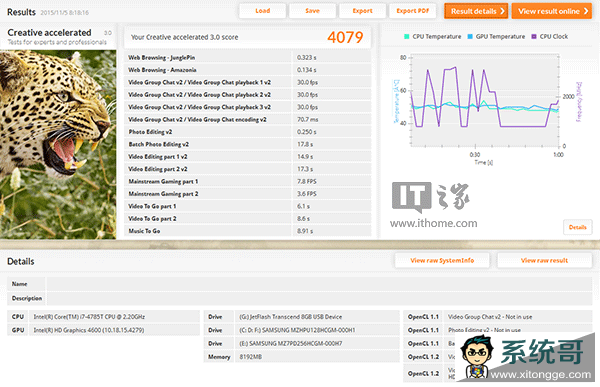View raw result data
This screenshot has height=387, width=600.
point(544,260)
